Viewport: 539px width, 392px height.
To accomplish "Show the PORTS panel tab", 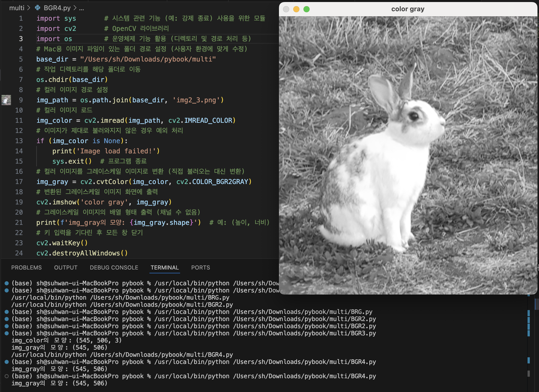I will 201,267.
